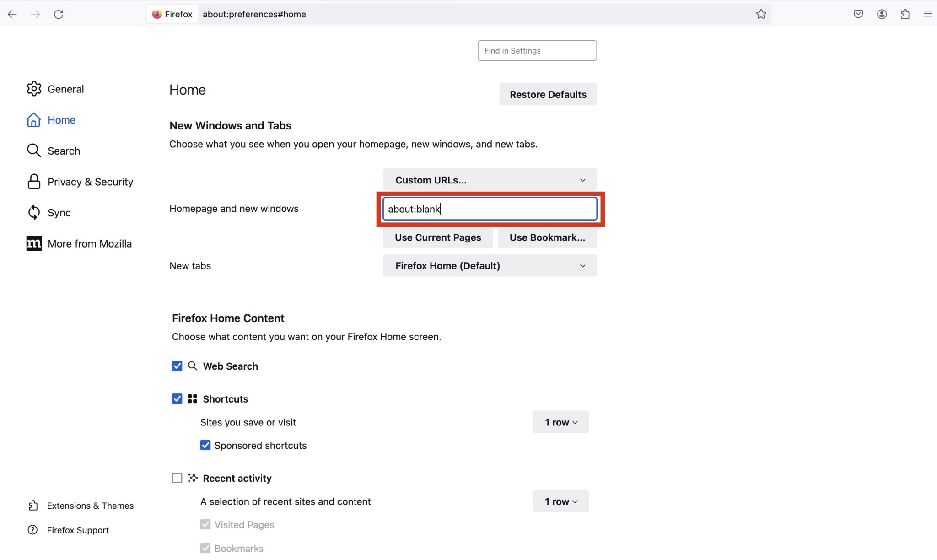Click the browser back arrow icon
The width and height of the screenshot is (937, 560).
click(12, 14)
